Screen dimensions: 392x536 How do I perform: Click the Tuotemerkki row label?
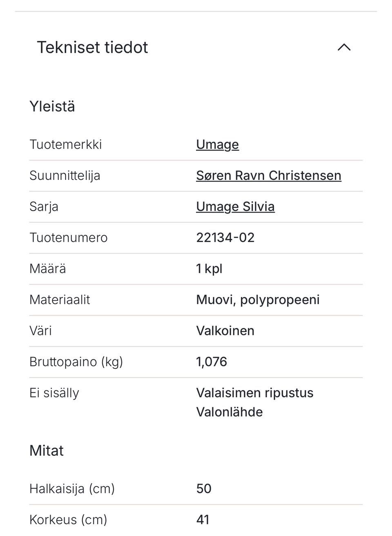(65, 144)
